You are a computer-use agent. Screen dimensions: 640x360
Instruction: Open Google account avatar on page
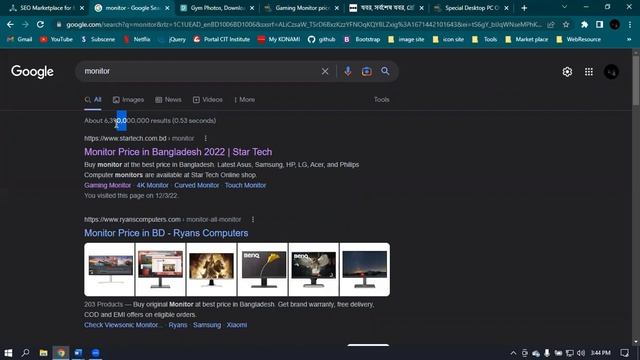[x=611, y=72]
